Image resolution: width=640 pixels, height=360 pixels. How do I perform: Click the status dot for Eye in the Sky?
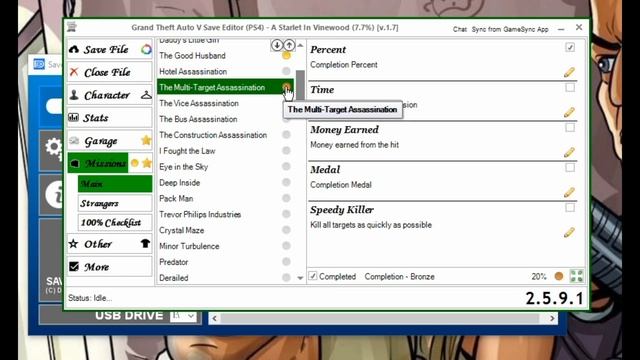coord(286,167)
